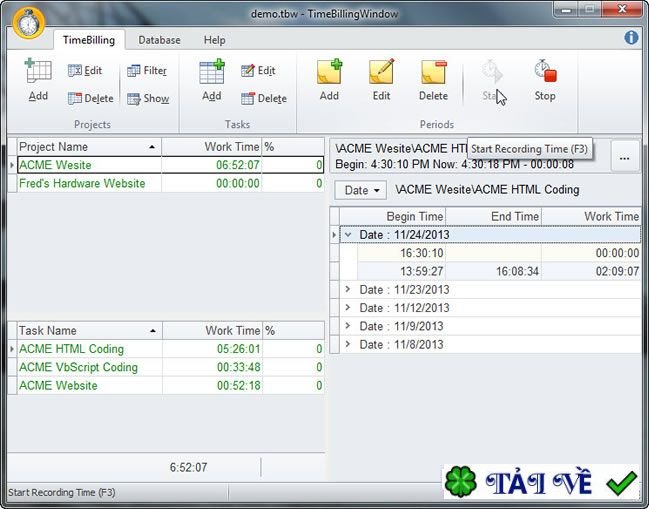Expand the Date : 11/12/2013 group
Viewport: 649px width, 509px height.
click(348, 307)
